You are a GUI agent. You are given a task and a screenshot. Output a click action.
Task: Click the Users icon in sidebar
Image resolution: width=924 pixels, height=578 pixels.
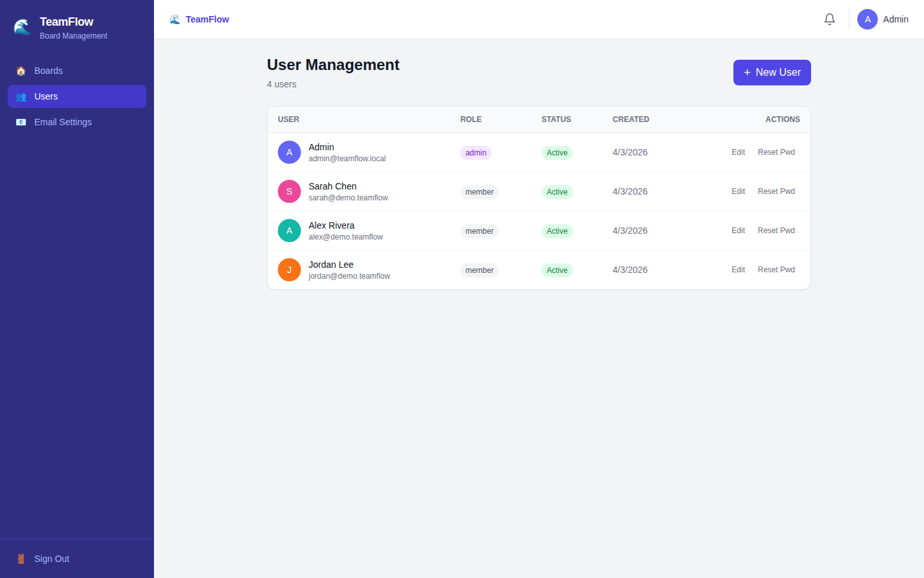pyautogui.click(x=21, y=96)
